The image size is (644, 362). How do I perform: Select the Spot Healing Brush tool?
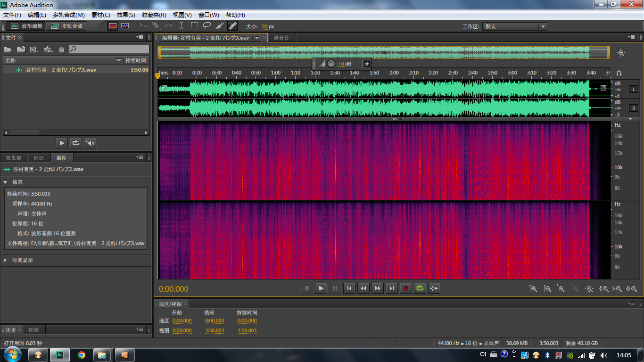click(232, 26)
